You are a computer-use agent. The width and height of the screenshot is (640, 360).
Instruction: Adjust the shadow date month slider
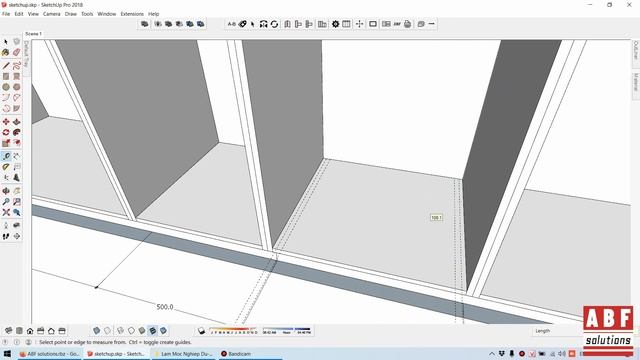coord(233,331)
